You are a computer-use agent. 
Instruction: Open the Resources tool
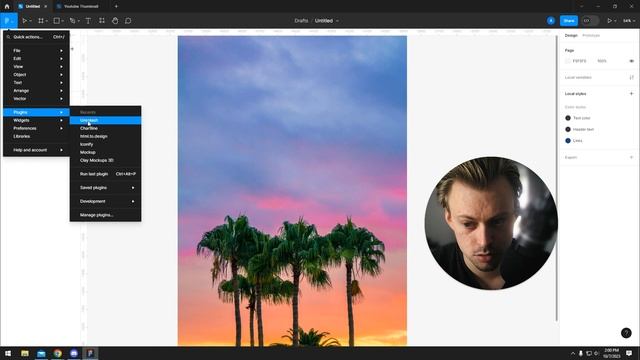(x=102, y=20)
